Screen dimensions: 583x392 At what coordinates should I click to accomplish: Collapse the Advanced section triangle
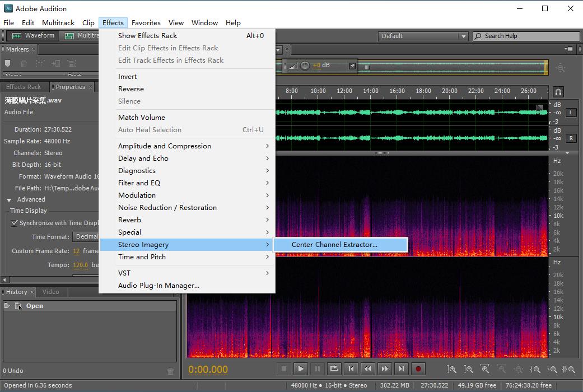coord(9,200)
